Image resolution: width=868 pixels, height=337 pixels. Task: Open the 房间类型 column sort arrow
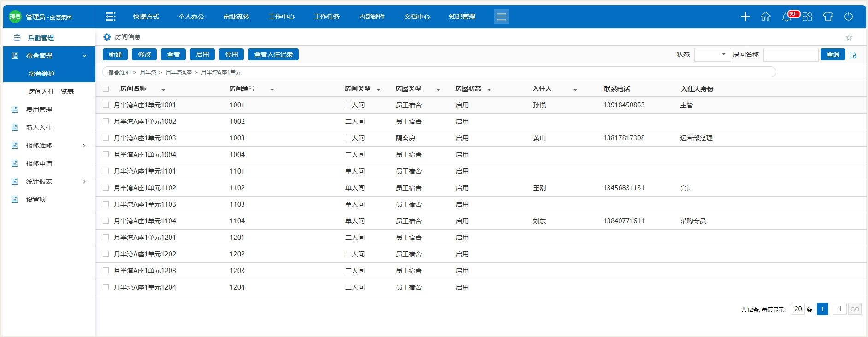(378, 90)
